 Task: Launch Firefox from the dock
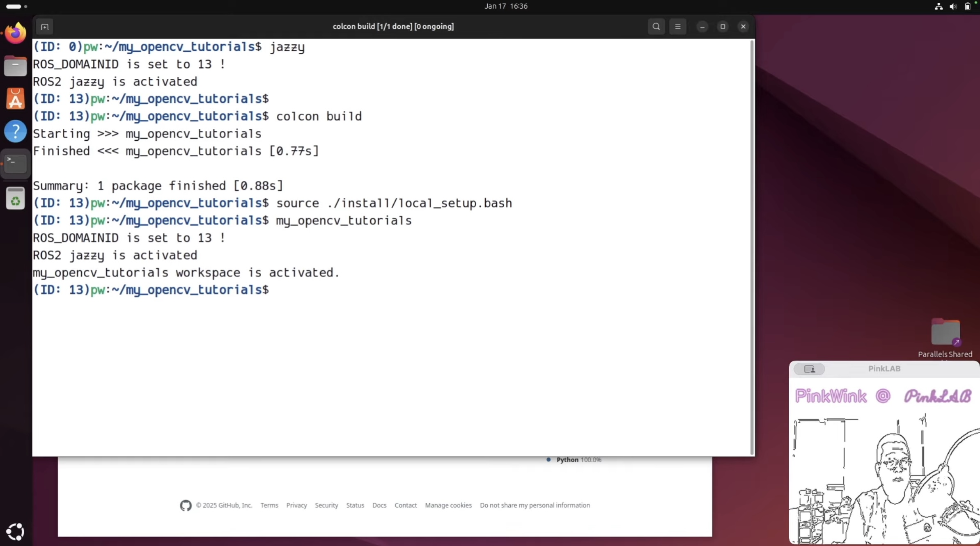pyautogui.click(x=16, y=33)
